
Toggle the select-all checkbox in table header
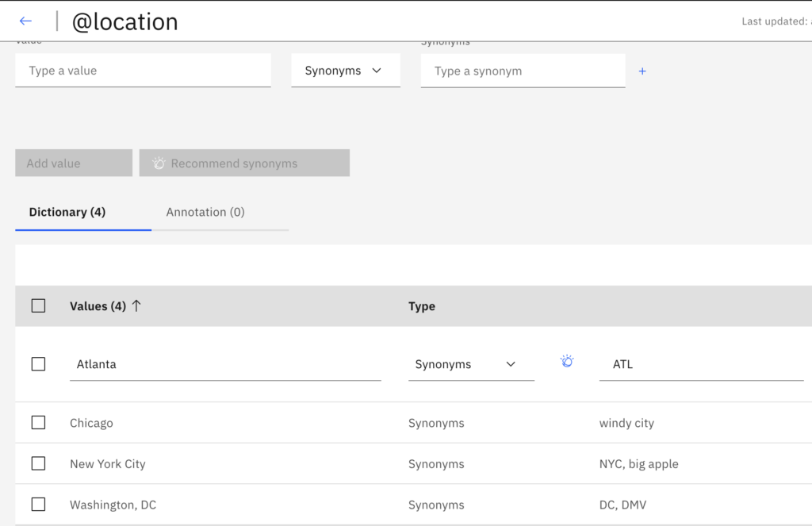pyautogui.click(x=38, y=305)
